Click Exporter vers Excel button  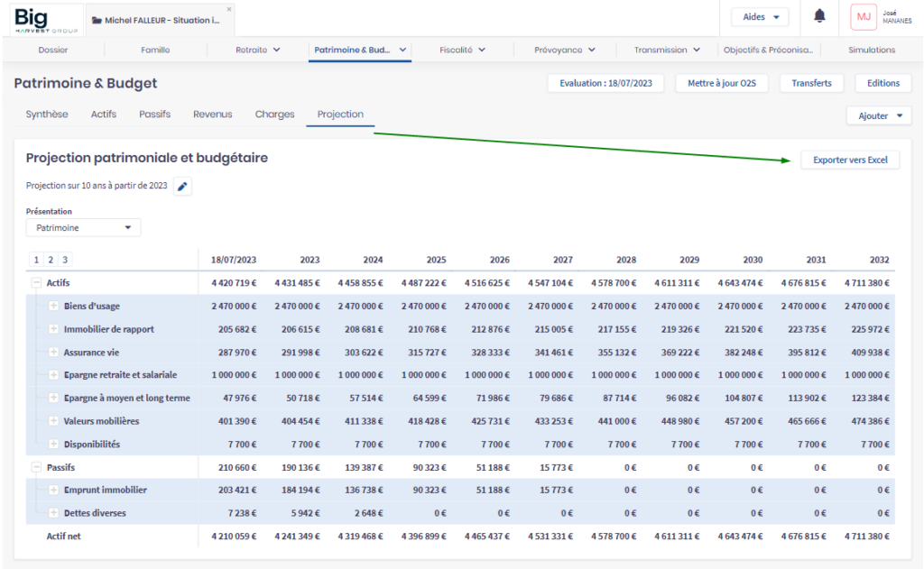[850, 160]
